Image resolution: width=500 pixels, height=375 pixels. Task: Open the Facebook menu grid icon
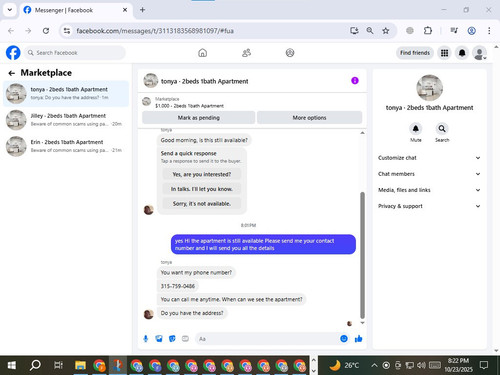pyautogui.click(x=444, y=53)
